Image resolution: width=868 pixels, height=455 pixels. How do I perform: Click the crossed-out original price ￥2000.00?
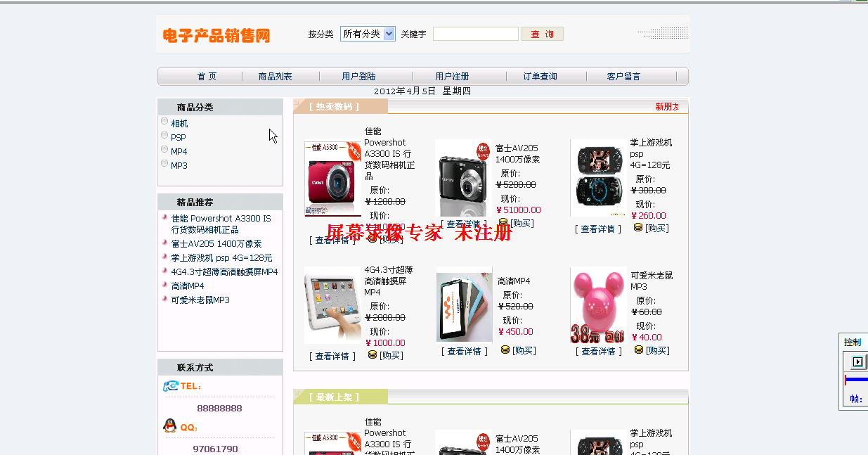[x=385, y=318]
